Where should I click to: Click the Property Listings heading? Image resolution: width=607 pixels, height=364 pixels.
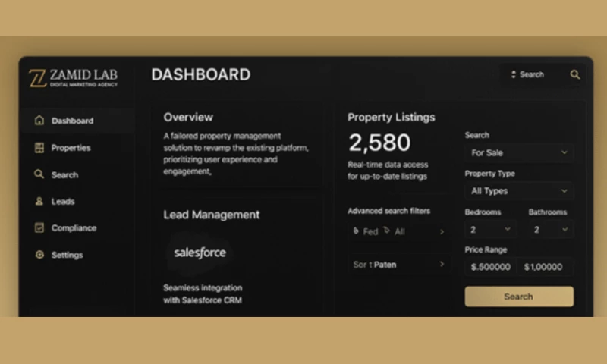tap(392, 118)
